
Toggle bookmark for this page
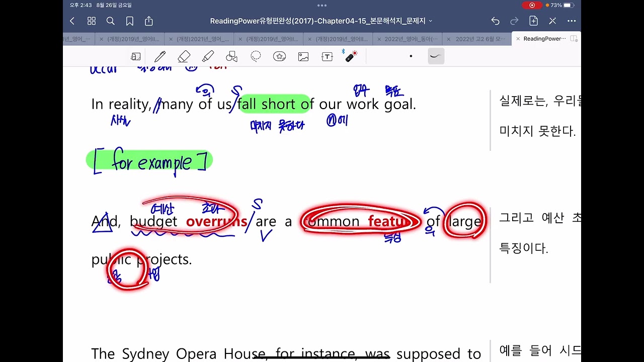click(x=130, y=21)
